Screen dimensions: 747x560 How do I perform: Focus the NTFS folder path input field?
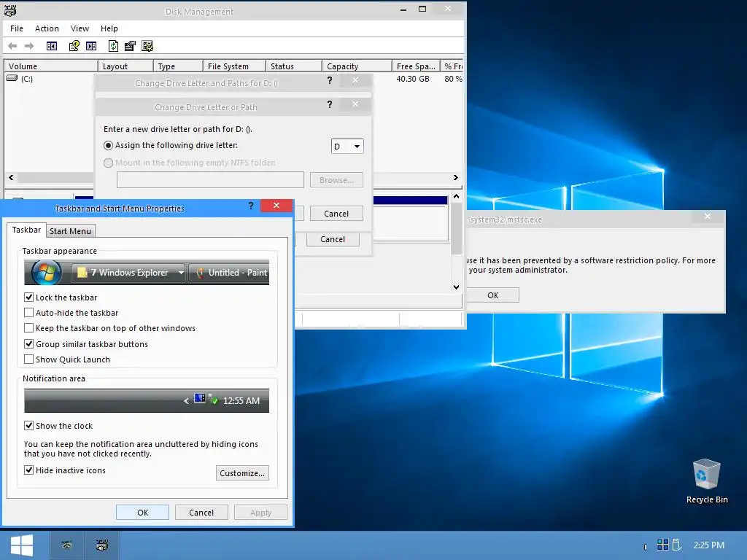point(210,180)
